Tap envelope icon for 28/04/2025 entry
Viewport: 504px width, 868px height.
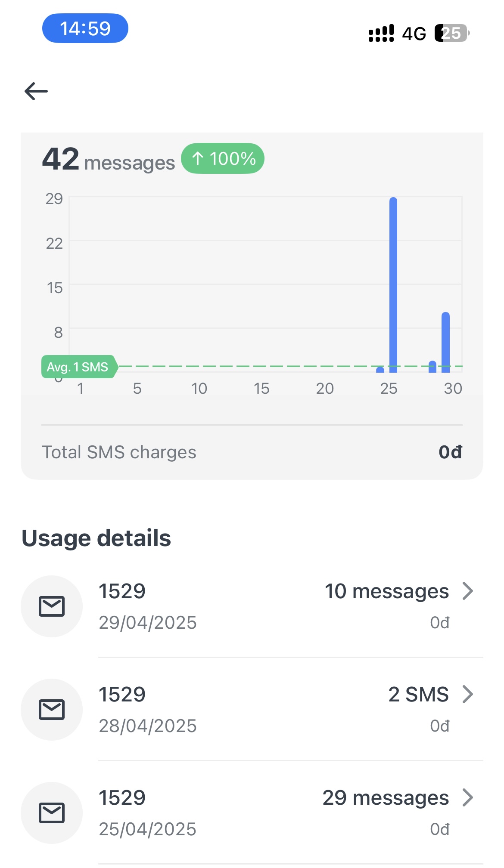(52, 710)
